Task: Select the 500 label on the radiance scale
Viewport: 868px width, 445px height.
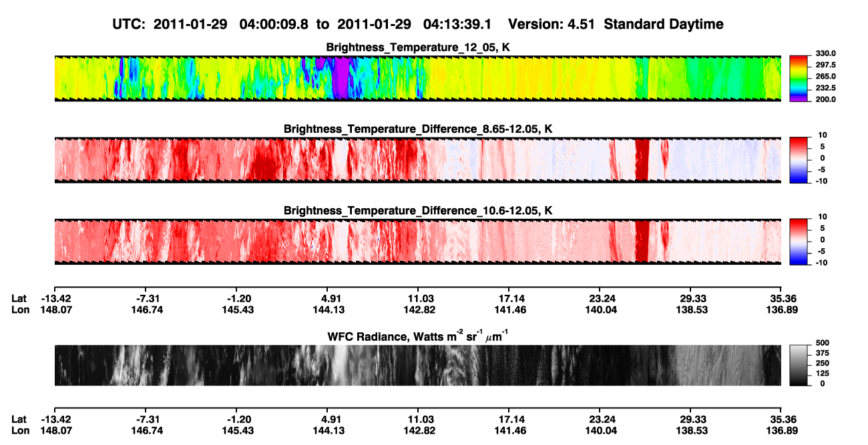Action: point(823,343)
